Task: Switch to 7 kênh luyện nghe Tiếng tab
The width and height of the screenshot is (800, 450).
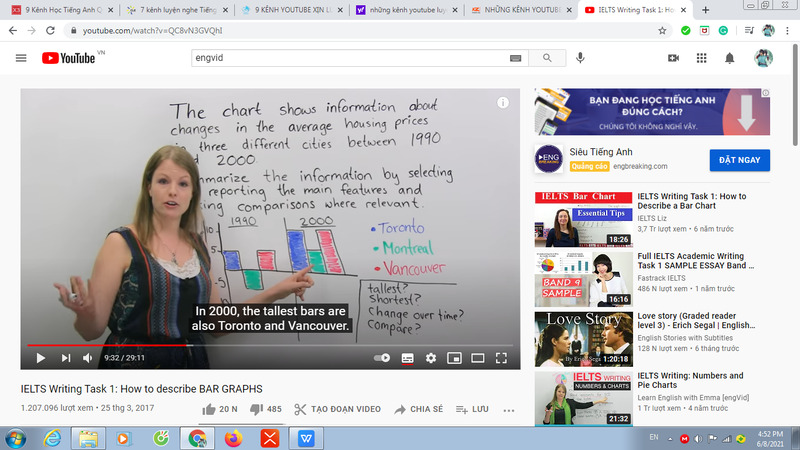Action: coord(177,10)
